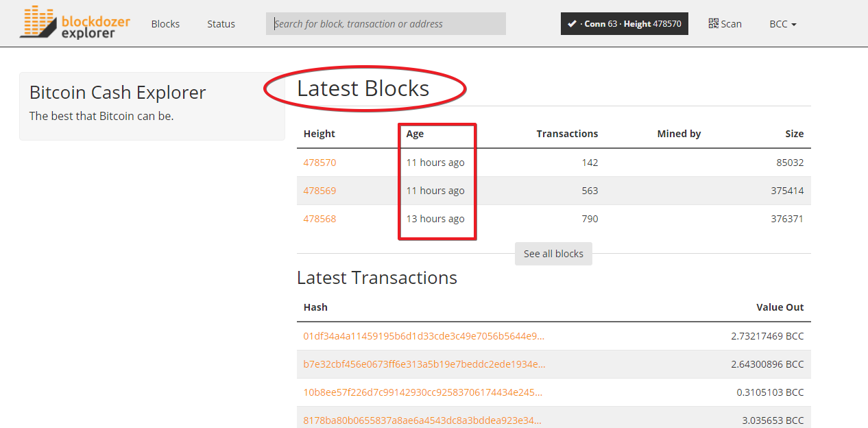Click the connection and height status badge
This screenshot has width=868, height=428.
click(625, 23)
